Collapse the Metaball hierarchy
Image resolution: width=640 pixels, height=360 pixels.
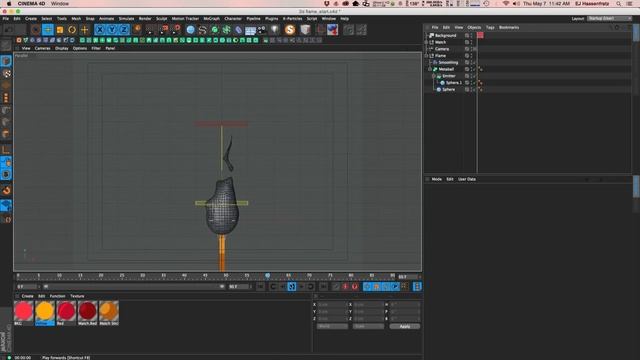[430, 69]
